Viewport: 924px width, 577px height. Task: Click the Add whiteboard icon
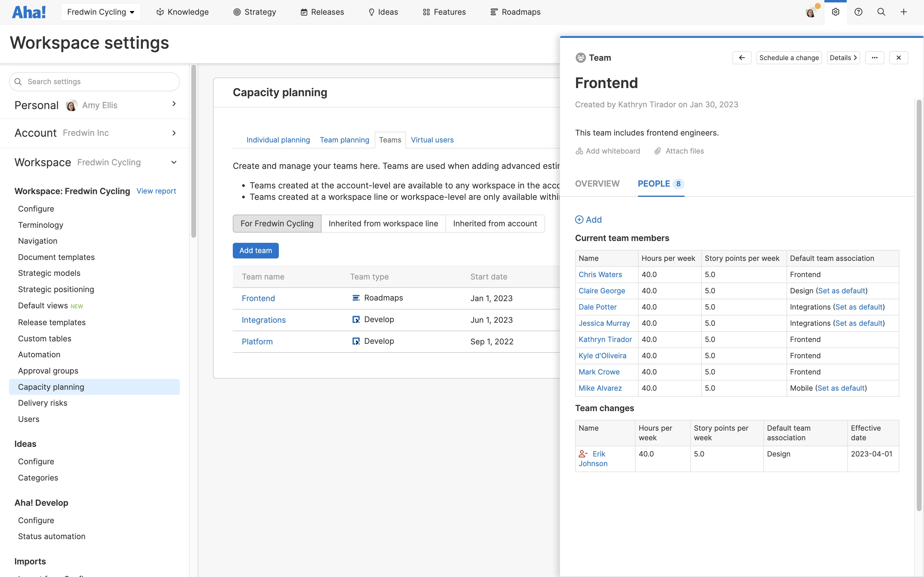[579, 151]
